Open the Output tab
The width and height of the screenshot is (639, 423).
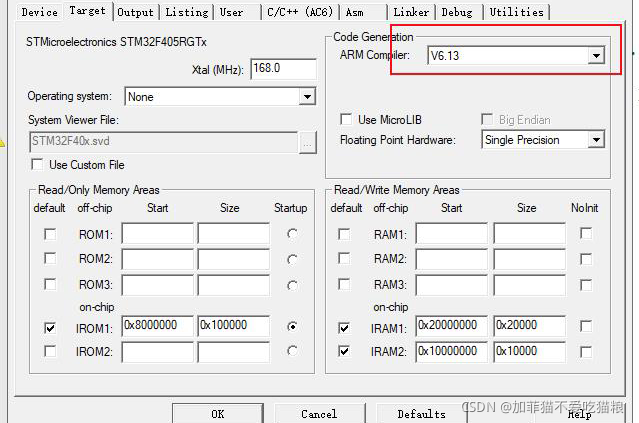[x=135, y=12]
